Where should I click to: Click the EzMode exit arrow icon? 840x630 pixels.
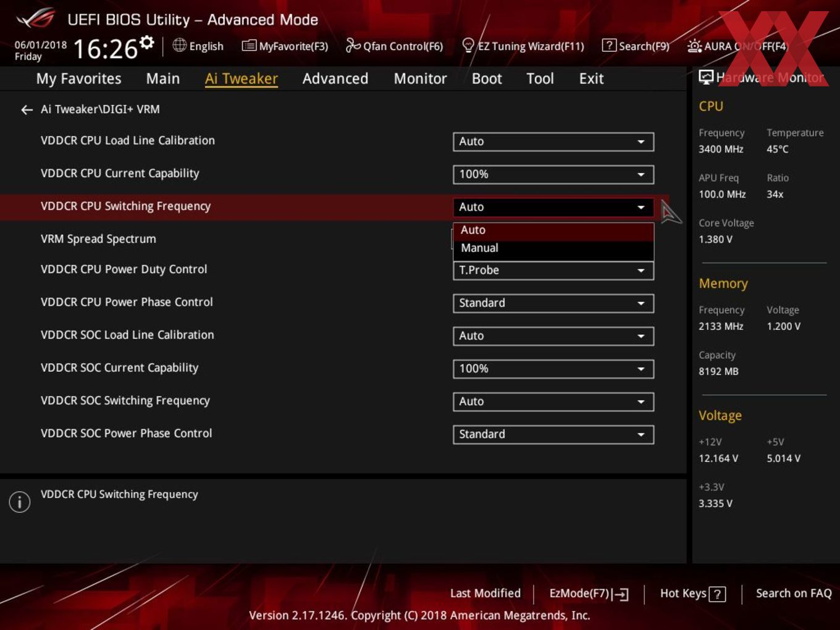tap(621, 594)
